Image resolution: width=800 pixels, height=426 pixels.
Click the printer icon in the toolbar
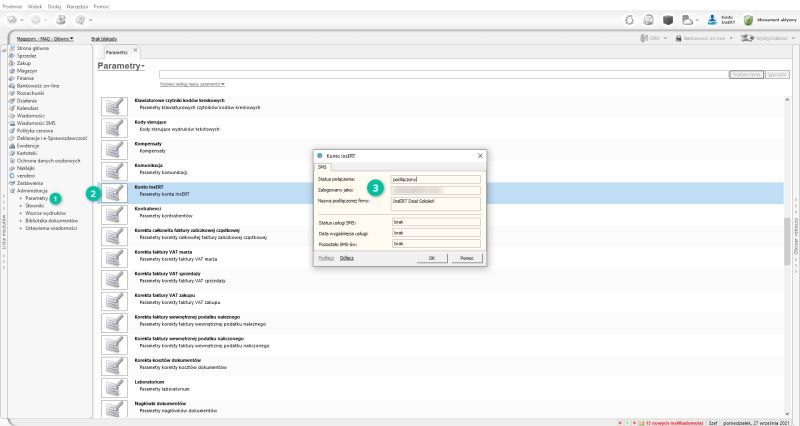click(61, 20)
